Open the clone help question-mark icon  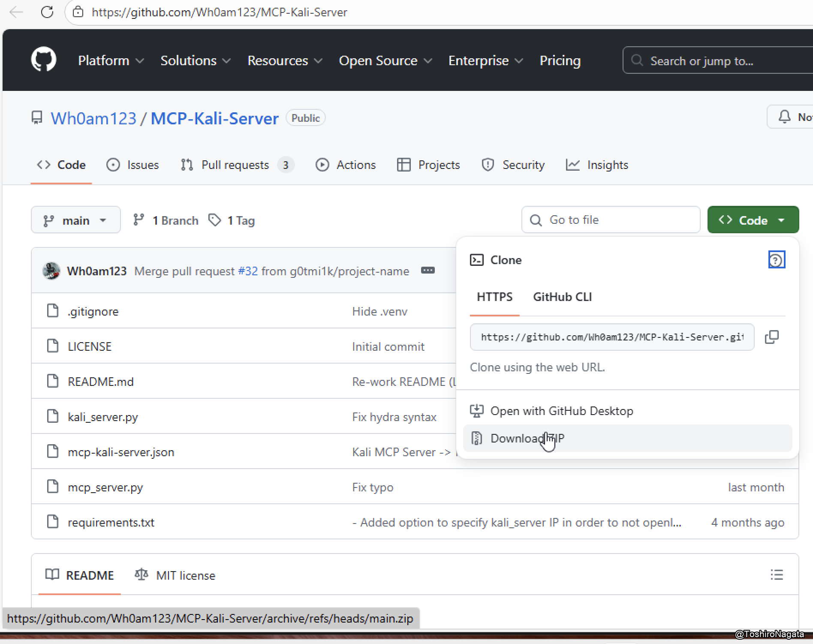click(x=776, y=260)
